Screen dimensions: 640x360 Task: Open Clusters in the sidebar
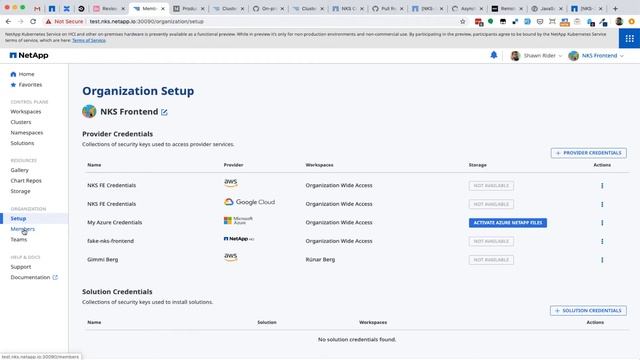[21, 122]
